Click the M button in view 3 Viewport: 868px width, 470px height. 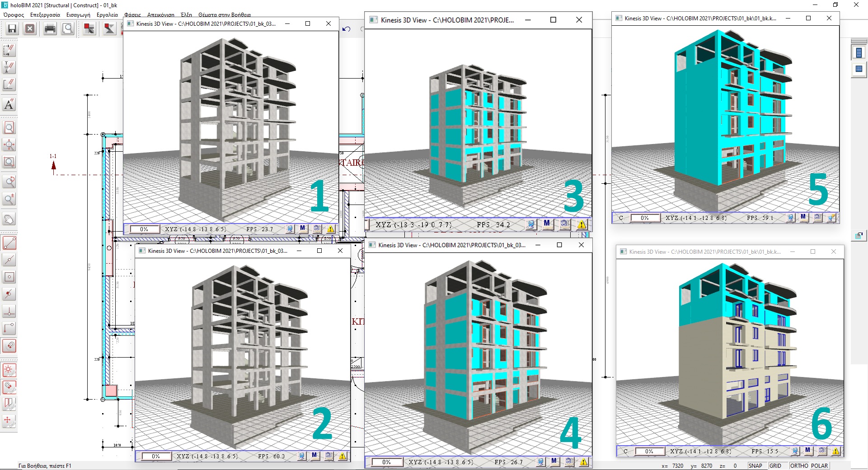[547, 224]
